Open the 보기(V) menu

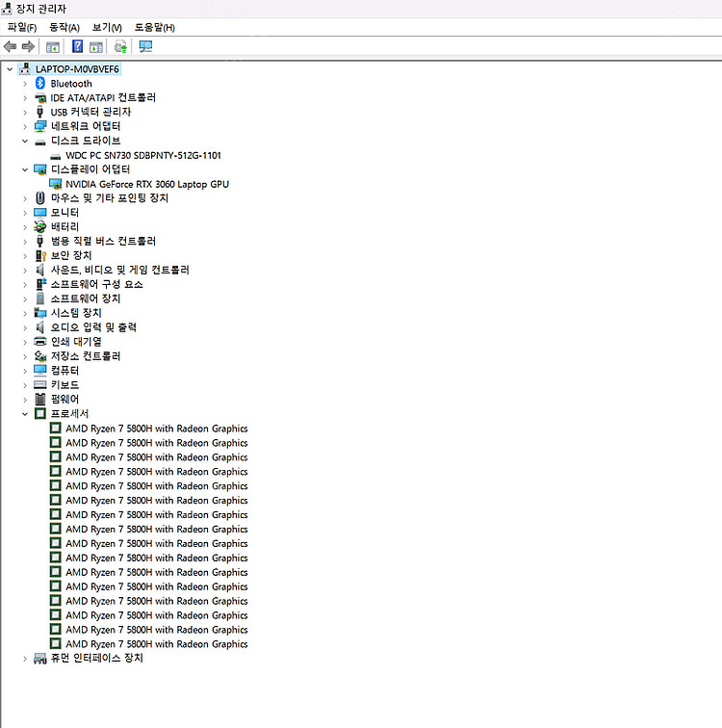107,27
